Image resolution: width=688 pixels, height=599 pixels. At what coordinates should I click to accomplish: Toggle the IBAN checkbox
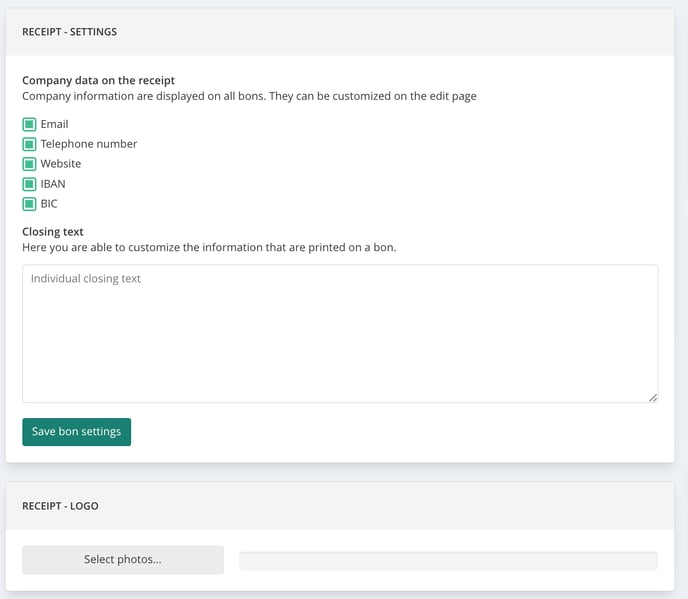(29, 184)
